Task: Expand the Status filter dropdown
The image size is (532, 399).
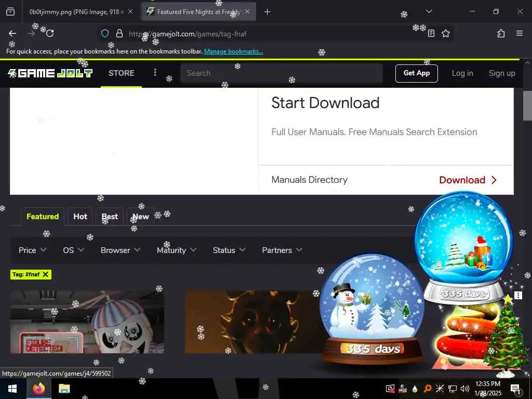Action: (229, 250)
